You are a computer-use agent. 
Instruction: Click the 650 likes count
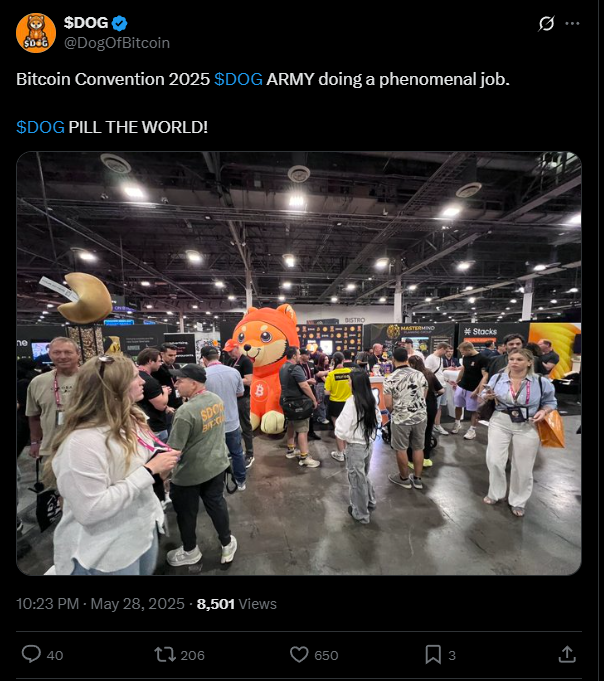tap(326, 655)
